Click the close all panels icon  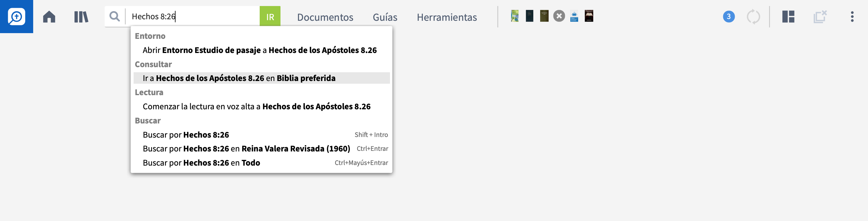point(820,17)
